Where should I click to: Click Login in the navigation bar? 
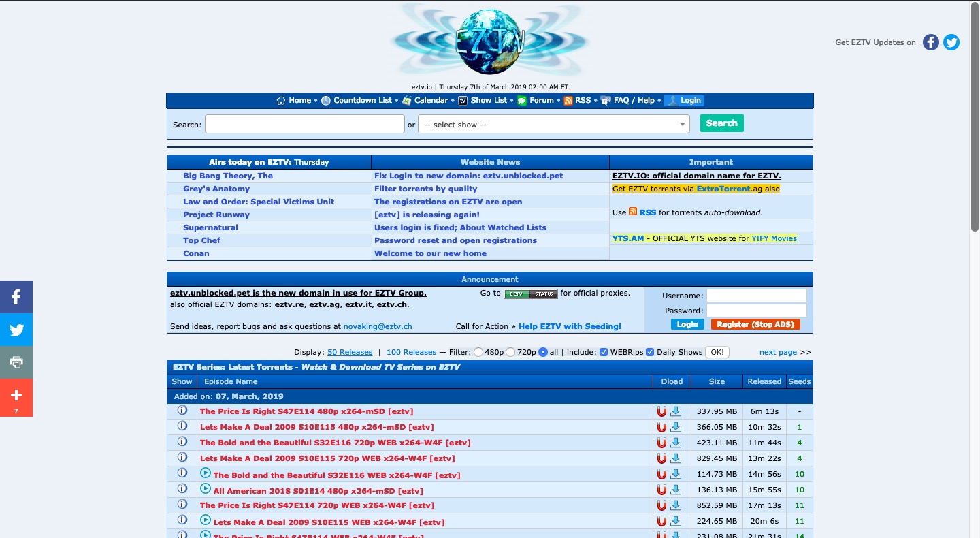(684, 100)
